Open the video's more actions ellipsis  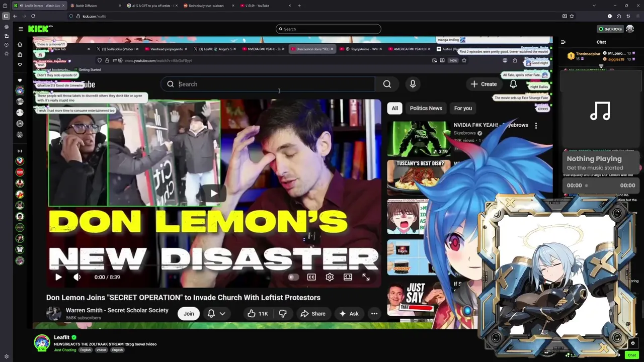coord(374,314)
